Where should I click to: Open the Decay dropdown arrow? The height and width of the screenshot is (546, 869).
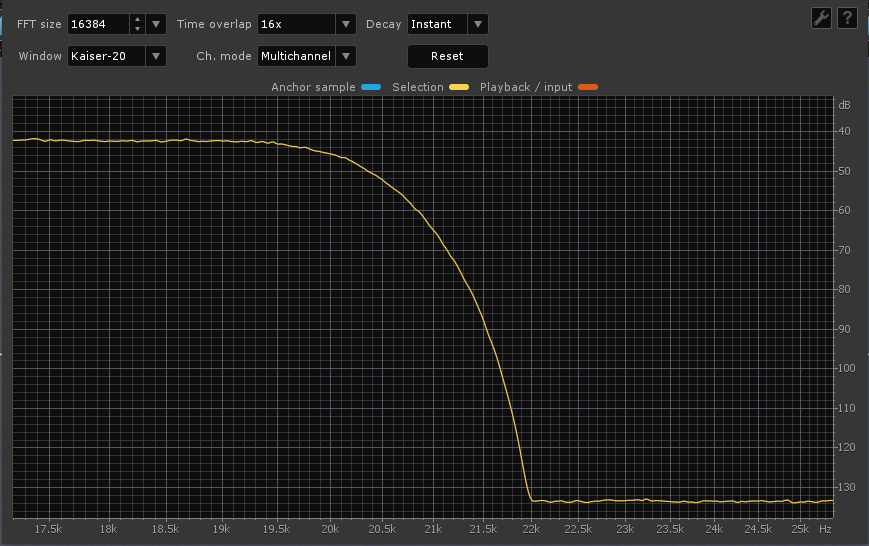478,24
